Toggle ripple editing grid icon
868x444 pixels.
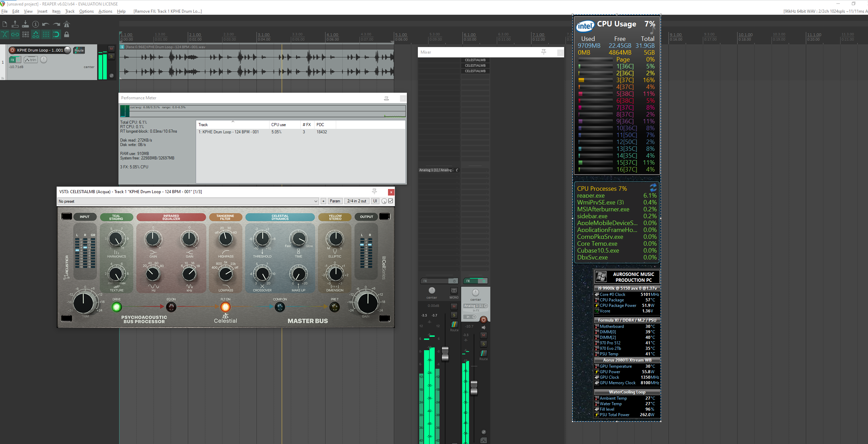coord(25,34)
